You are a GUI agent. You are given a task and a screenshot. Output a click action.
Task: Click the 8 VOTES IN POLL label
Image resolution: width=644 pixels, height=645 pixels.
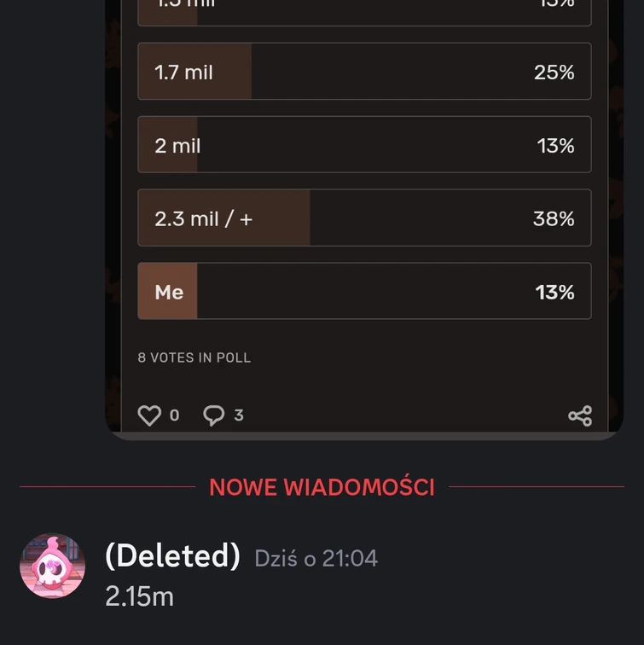[x=194, y=357]
